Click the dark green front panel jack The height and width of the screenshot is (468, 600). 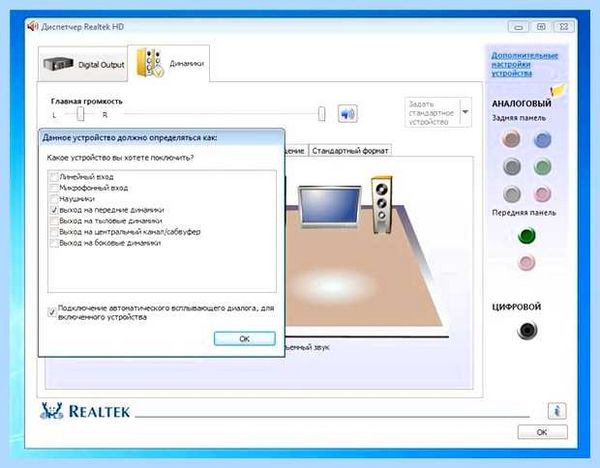527,235
